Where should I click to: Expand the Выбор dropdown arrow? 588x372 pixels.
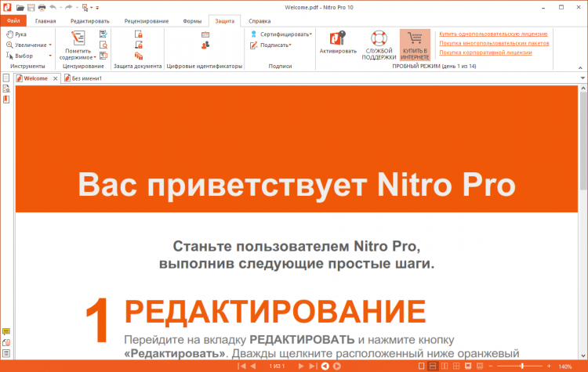click(50, 56)
